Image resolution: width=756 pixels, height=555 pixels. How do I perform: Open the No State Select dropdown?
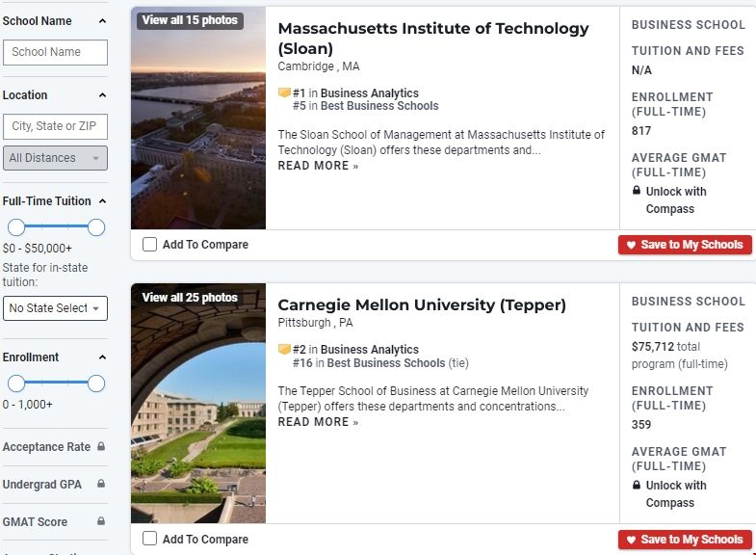pyautogui.click(x=55, y=308)
